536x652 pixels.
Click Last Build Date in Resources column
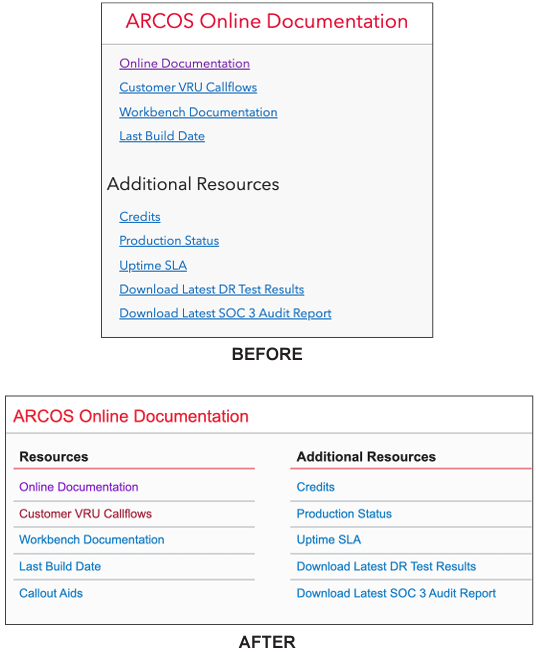click(x=60, y=566)
